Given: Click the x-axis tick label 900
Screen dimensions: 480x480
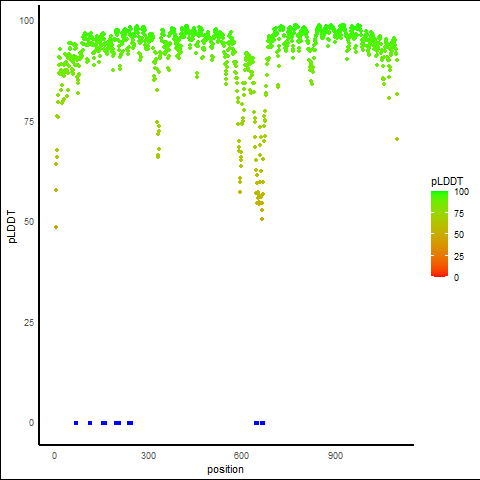Looking at the screenshot, I should click(x=335, y=456).
